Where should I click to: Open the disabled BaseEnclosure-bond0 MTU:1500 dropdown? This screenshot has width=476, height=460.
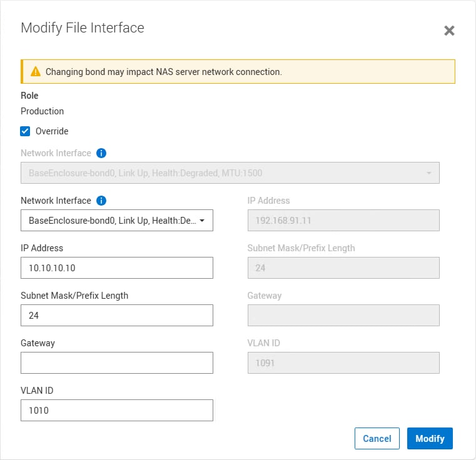click(x=230, y=173)
